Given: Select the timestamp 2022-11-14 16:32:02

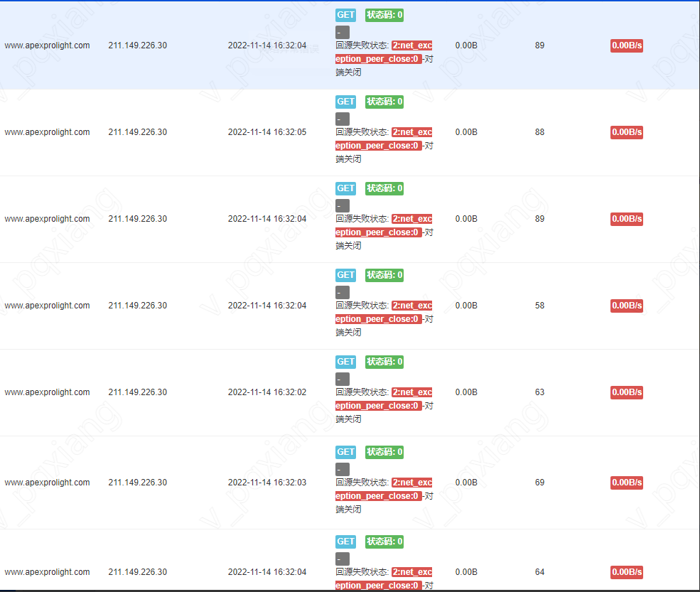Looking at the screenshot, I should pos(267,392).
